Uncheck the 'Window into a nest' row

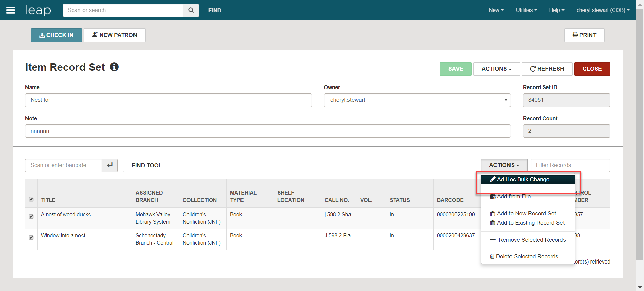[31, 237]
